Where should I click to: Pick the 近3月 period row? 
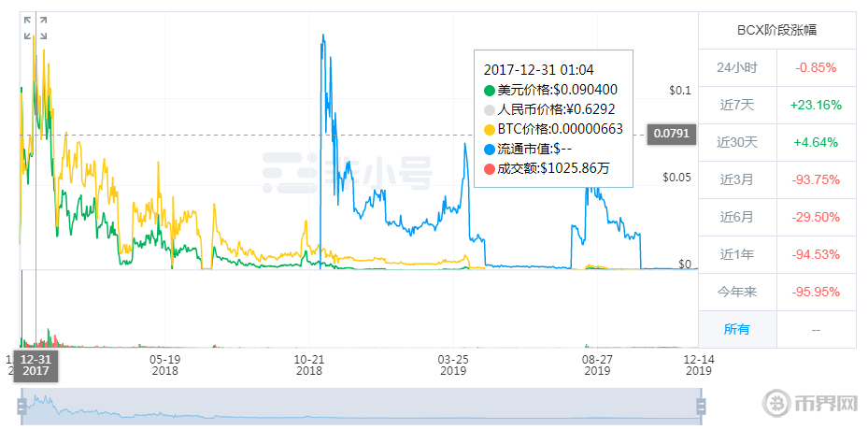[x=736, y=179]
